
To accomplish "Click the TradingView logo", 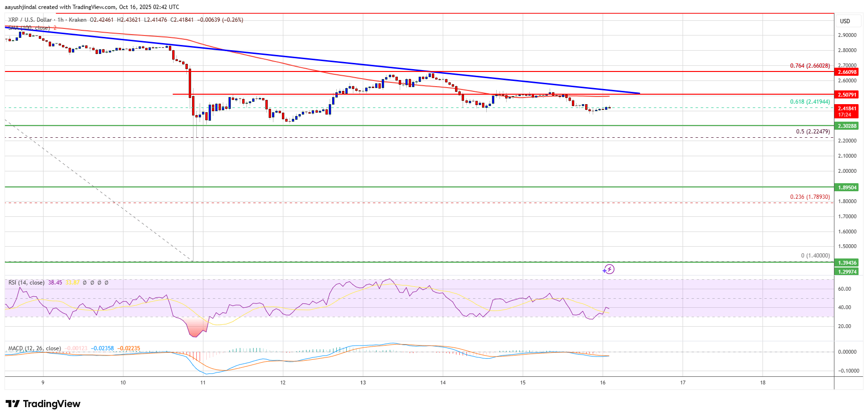I will [x=43, y=404].
